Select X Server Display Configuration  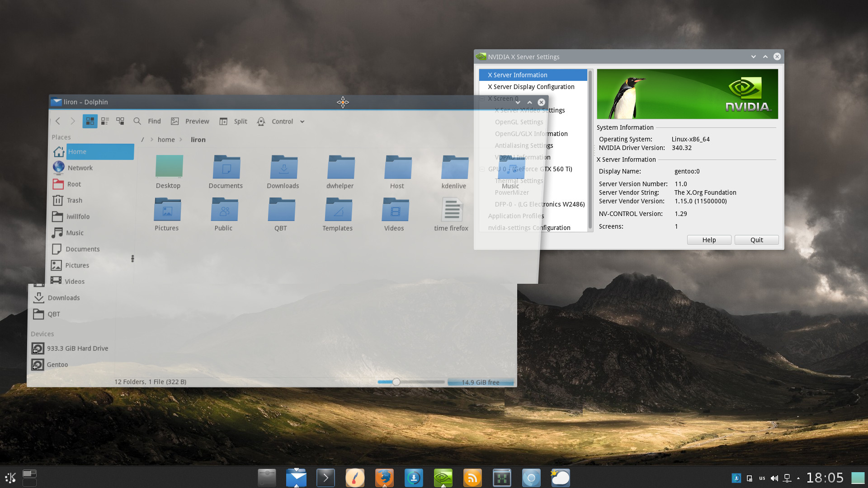tap(533, 87)
